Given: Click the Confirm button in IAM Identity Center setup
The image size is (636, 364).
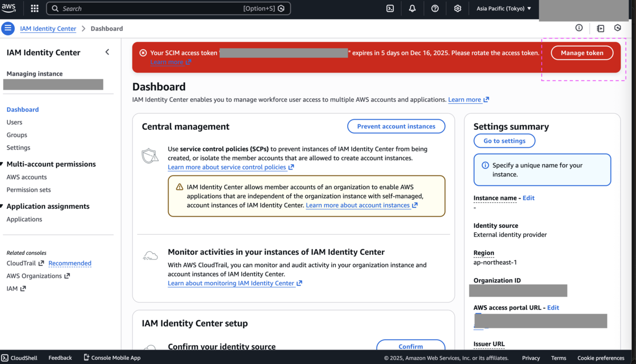Looking at the screenshot, I should [x=411, y=347].
